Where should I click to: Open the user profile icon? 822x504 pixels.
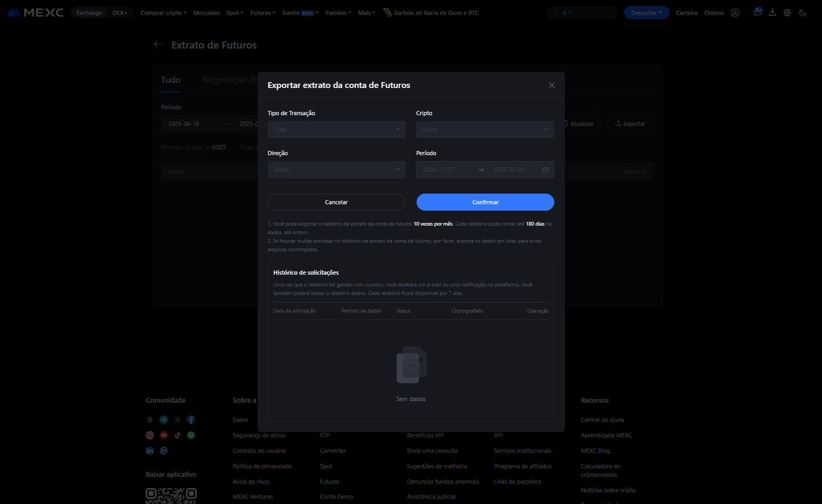click(x=735, y=13)
